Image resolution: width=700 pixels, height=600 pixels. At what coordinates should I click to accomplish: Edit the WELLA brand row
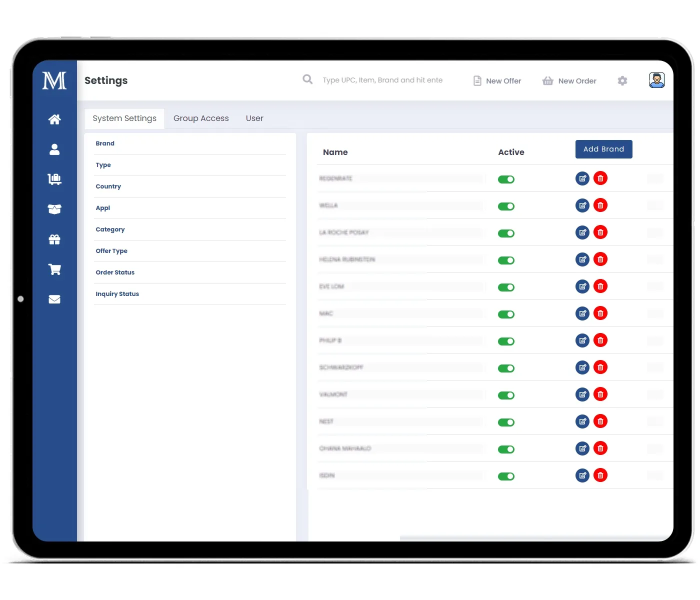pos(582,205)
